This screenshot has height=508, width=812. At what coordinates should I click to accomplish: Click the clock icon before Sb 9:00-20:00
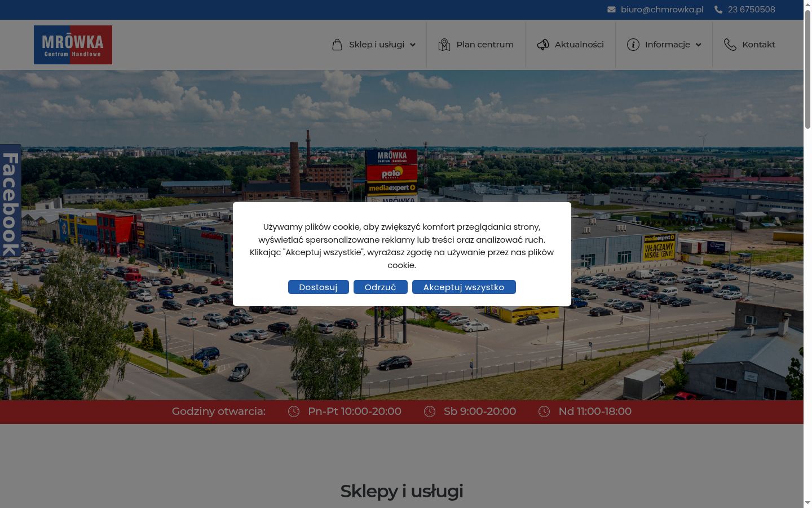pyautogui.click(x=430, y=411)
